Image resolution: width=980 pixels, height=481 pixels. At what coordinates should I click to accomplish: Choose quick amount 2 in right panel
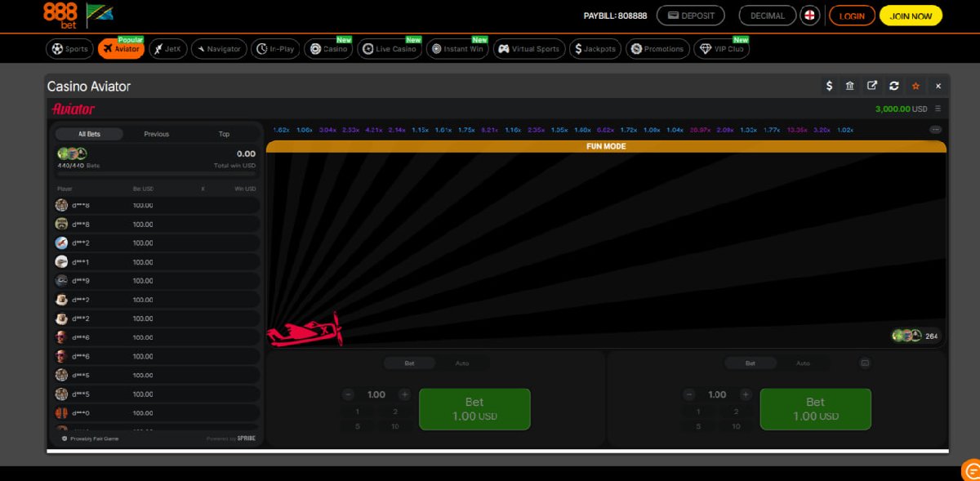click(x=737, y=412)
